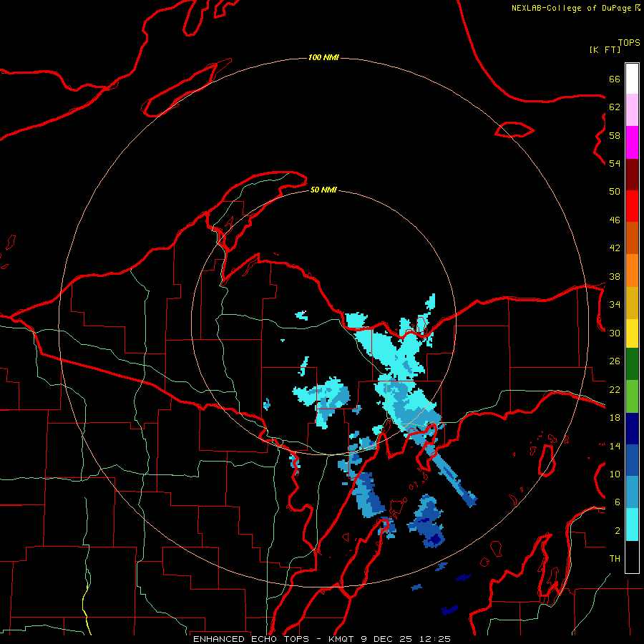Click the medium blue 10-14 kft legend swatch
This screenshot has width=644, height=644.
point(632,460)
